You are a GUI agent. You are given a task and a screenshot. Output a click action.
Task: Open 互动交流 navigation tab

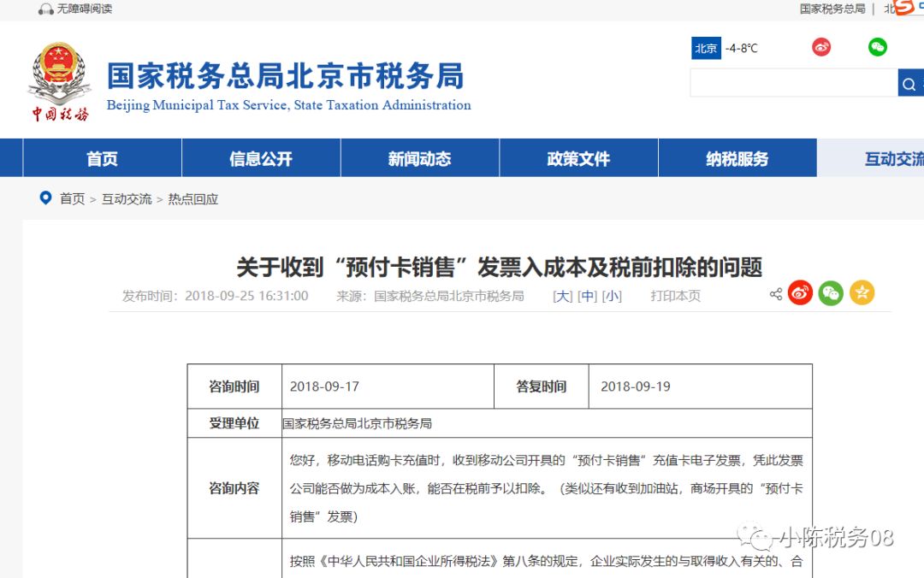pyautogui.click(x=870, y=158)
